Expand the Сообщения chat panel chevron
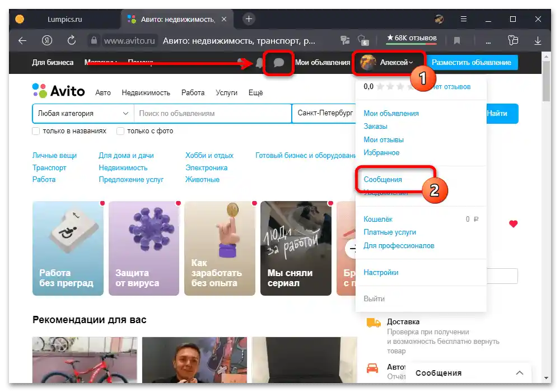This screenshot has height=392, width=560. [x=520, y=373]
